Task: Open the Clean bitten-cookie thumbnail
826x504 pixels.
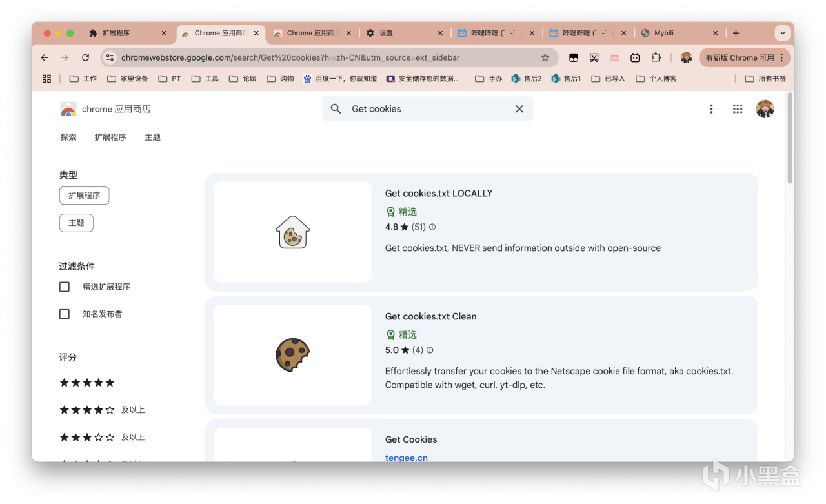Action: (x=293, y=356)
